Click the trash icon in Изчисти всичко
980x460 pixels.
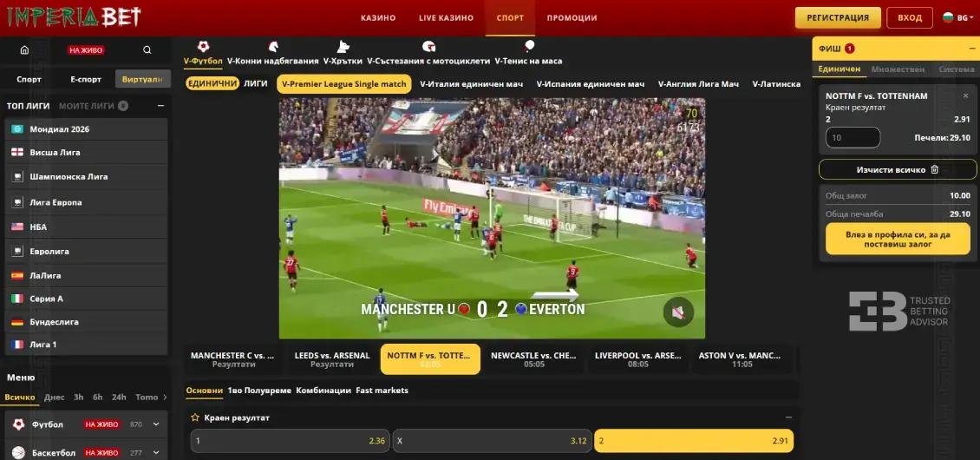click(x=934, y=169)
